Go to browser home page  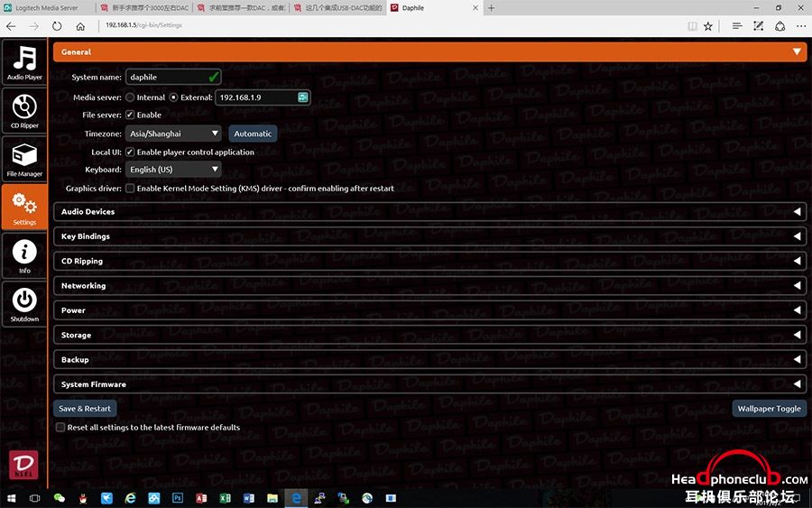[x=80, y=26]
